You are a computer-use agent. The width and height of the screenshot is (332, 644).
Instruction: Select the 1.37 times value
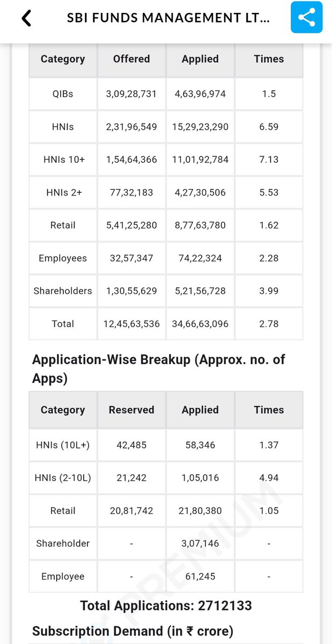click(269, 445)
